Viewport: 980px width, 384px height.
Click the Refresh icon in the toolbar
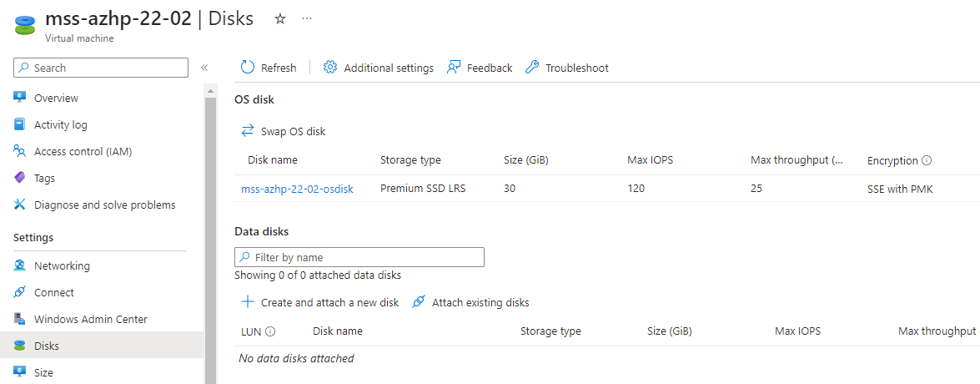coord(248,68)
